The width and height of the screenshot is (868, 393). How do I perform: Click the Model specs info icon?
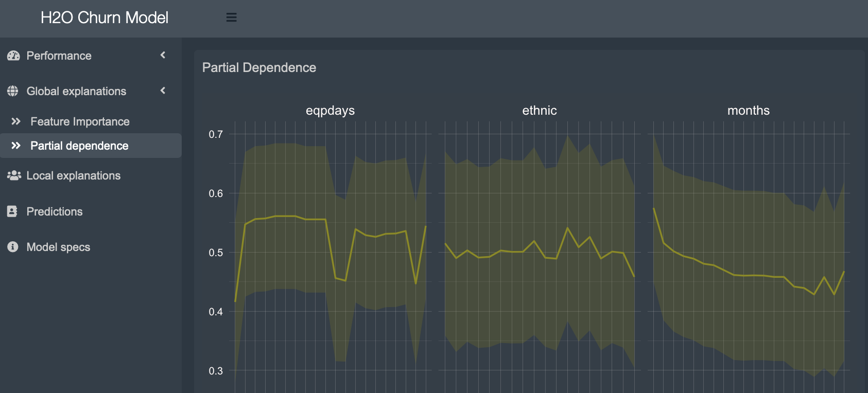point(13,247)
